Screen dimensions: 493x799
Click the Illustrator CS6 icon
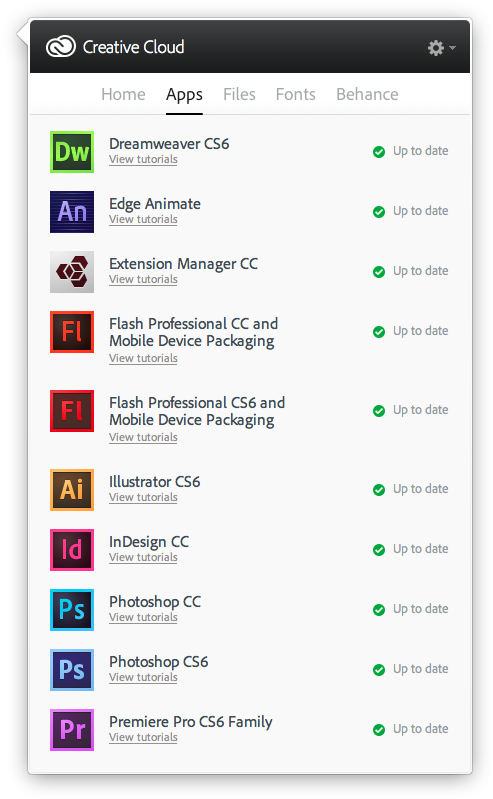[72, 490]
